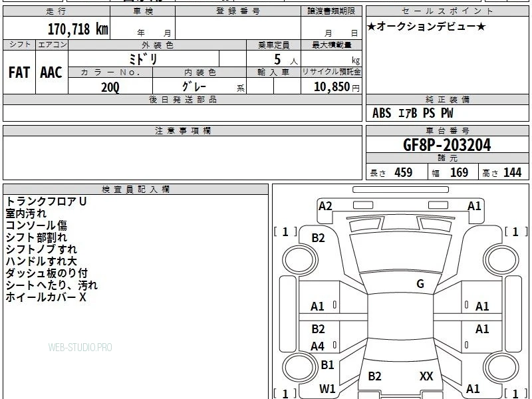The height and width of the screenshot is (399, 532).
Task: Select the note ダッシュ板のり付
Action: click(x=47, y=273)
